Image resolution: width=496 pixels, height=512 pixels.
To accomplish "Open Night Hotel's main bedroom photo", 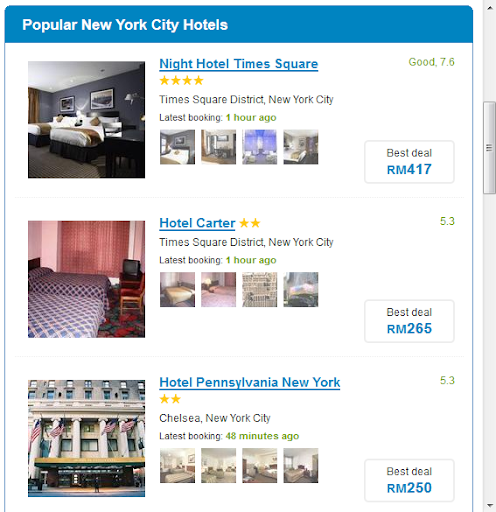I will coord(86,120).
